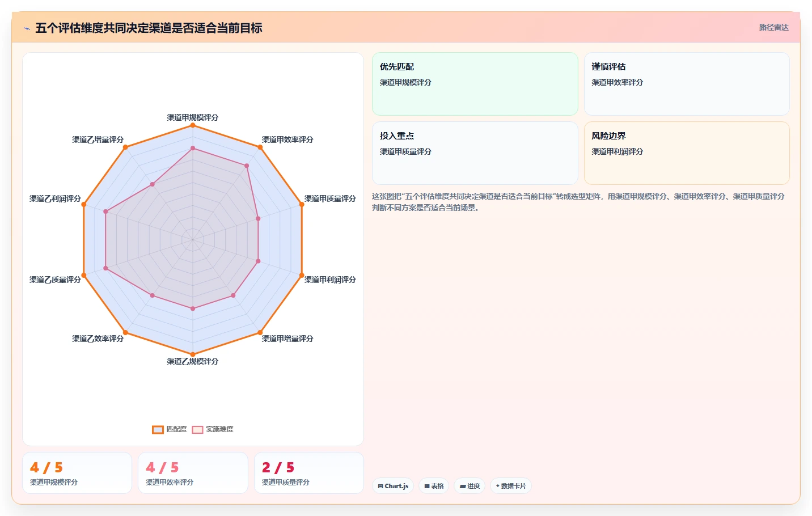This screenshot has width=812, height=516.
Task: Click the 4 / 5 渠道甲效率评分 stat card
Action: pos(193,473)
